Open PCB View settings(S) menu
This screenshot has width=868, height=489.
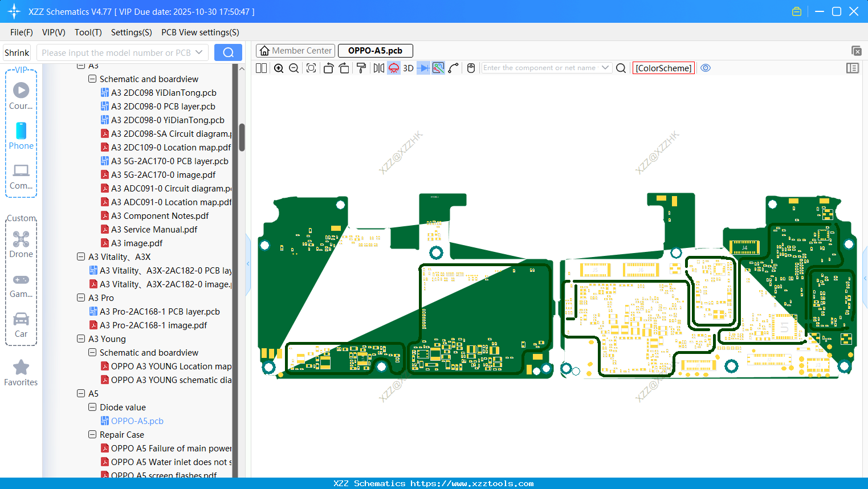coord(200,32)
